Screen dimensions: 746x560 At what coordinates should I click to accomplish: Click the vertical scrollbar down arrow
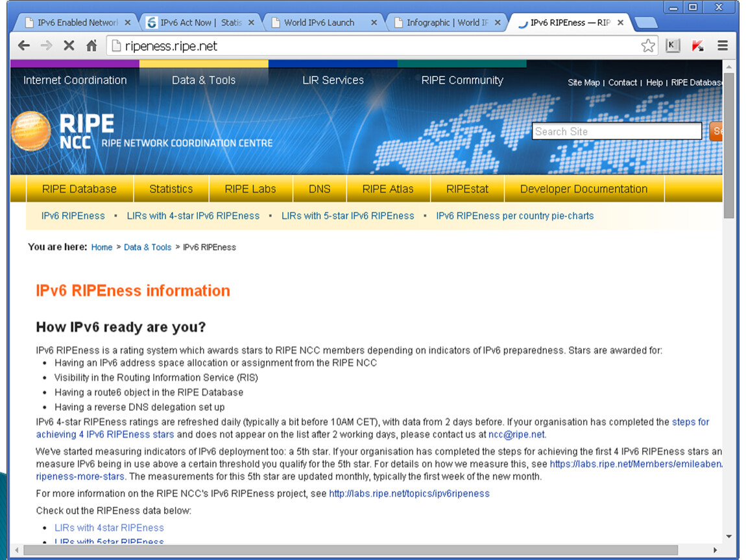pos(728,536)
